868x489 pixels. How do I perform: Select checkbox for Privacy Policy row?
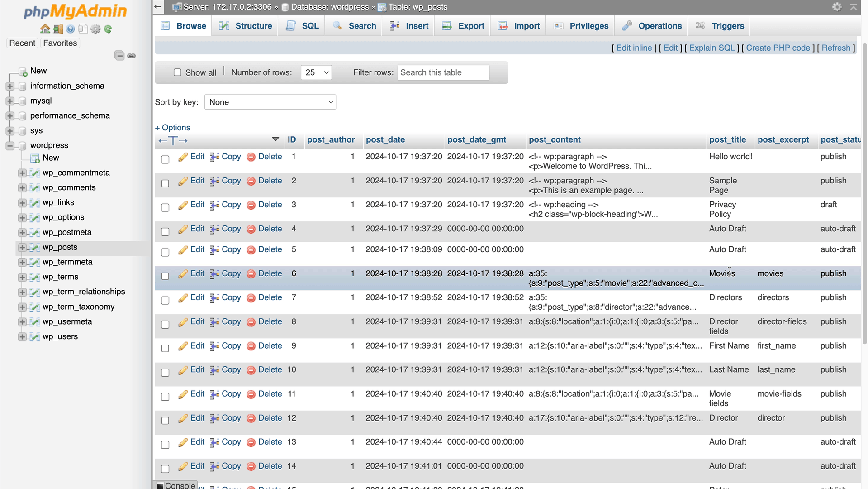[x=165, y=207]
